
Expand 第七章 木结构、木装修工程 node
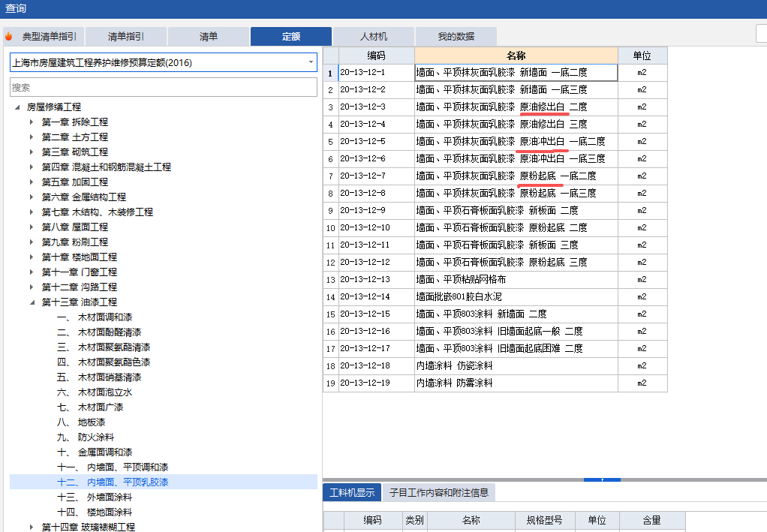click(x=32, y=212)
